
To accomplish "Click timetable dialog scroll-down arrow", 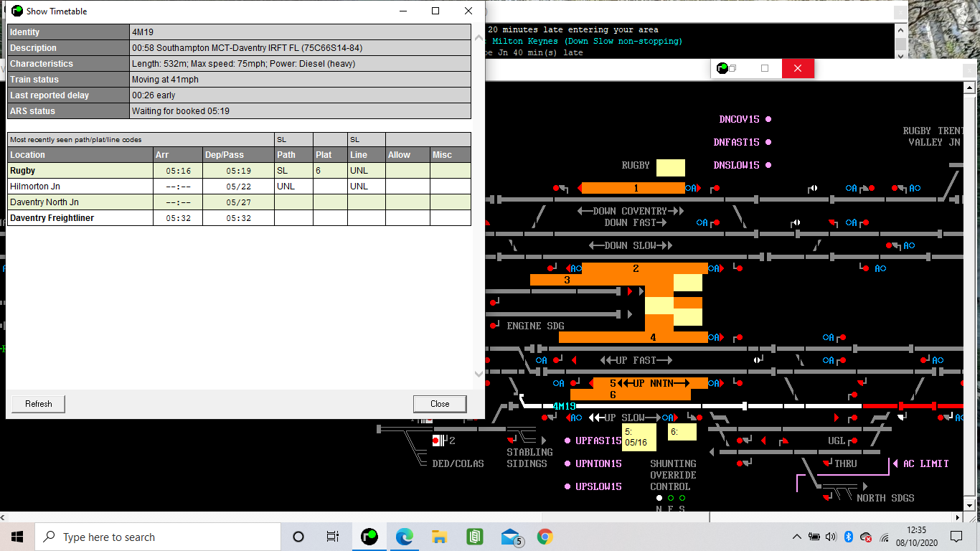I will [479, 374].
